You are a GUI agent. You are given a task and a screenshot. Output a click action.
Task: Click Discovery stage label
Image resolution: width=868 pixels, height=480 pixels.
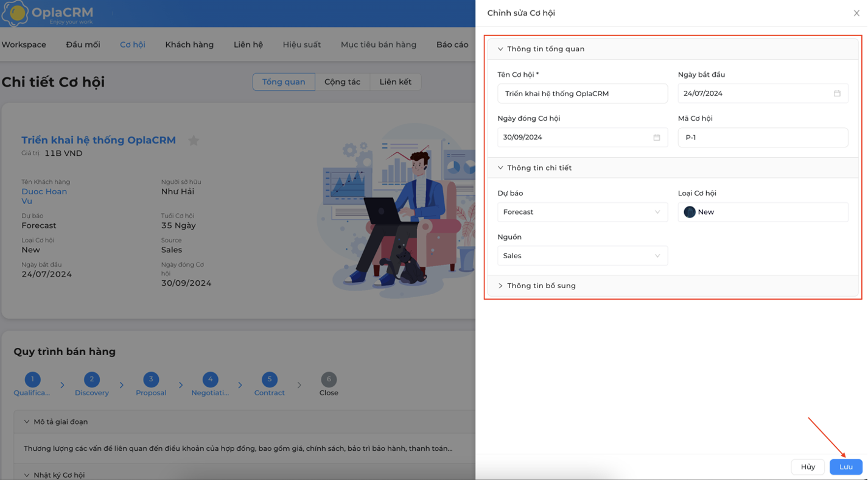(x=92, y=393)
